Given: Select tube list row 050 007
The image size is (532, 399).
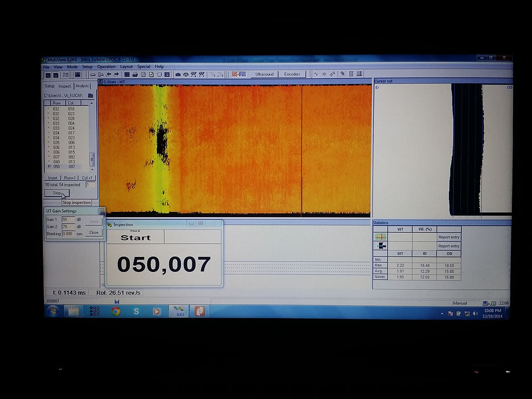Looking at the screenshot, I should [65, 167].
